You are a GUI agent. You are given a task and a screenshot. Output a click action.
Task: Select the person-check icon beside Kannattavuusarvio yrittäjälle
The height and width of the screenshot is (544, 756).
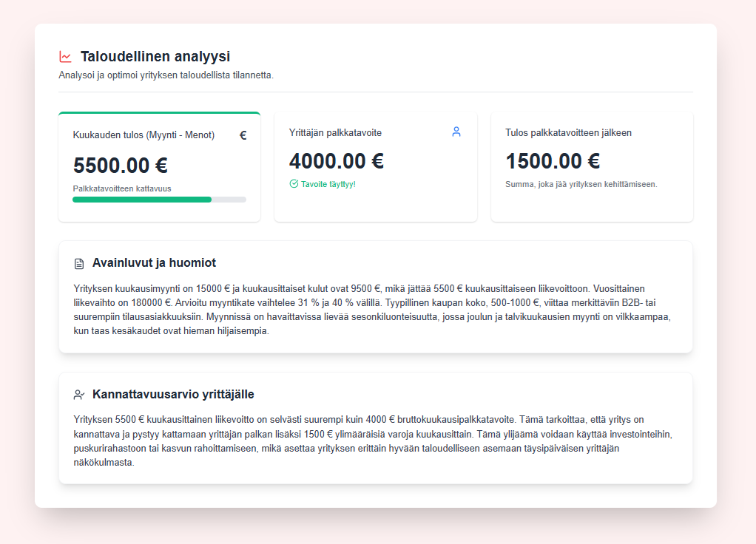77,393
